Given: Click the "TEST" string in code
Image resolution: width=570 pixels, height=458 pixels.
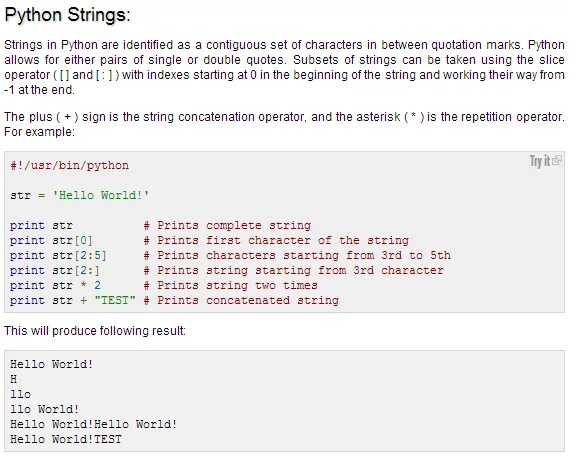Looking at the screenshot, I should pyautogui.click(x=115, y=300).
